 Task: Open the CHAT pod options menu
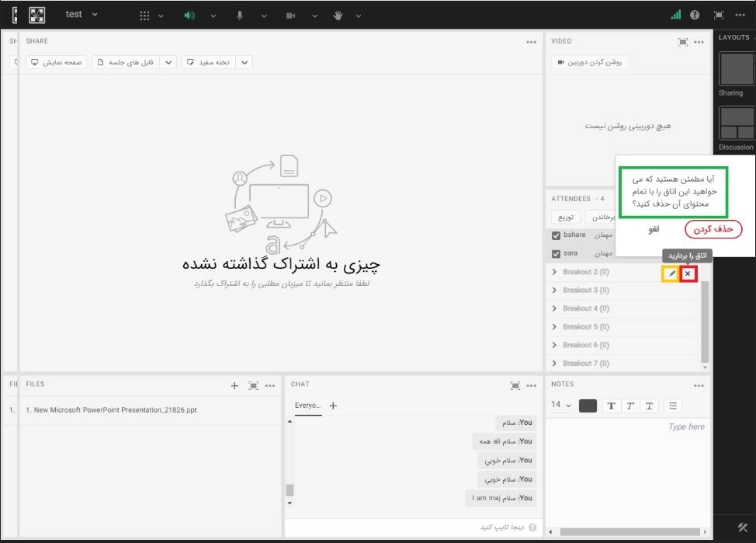tap(532, 385)
